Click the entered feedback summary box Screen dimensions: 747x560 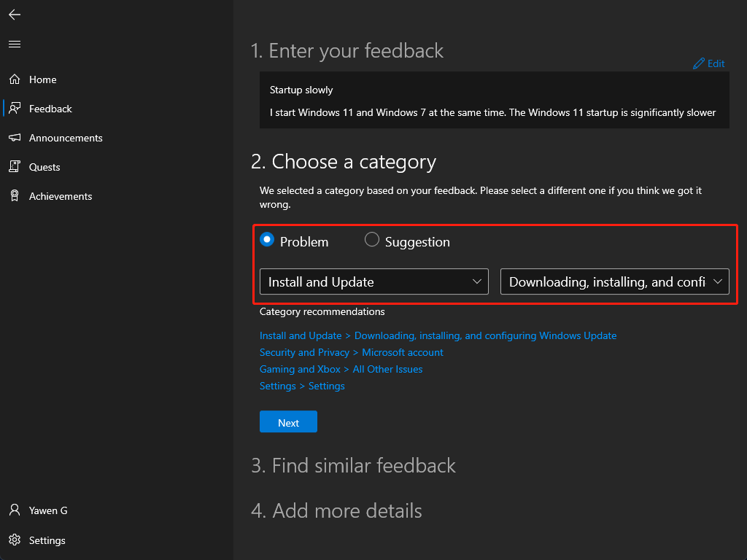point(494,101)
